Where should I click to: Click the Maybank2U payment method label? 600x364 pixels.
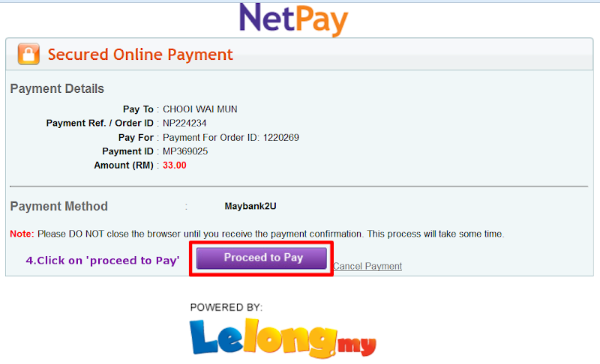(x=250, y=206)
